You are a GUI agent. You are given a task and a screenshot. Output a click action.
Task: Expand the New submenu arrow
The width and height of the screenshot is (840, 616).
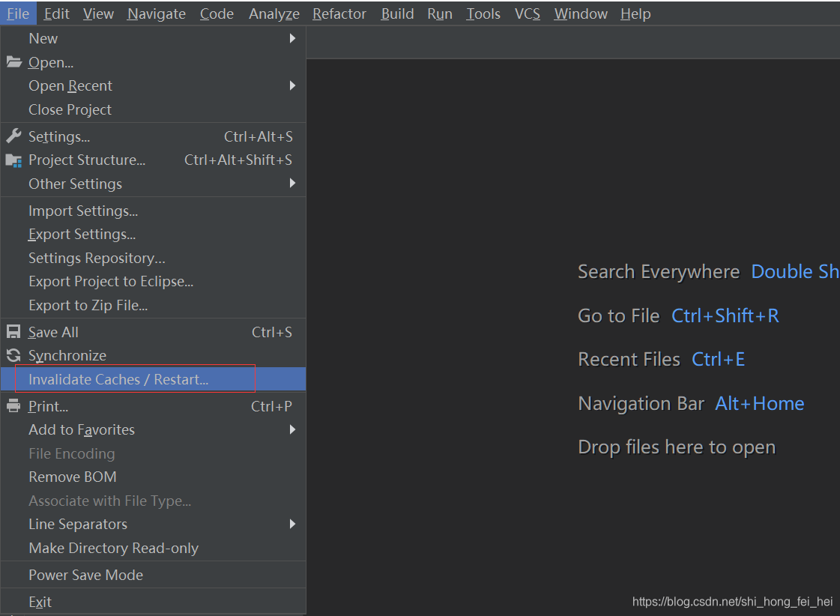pos(292,38)
